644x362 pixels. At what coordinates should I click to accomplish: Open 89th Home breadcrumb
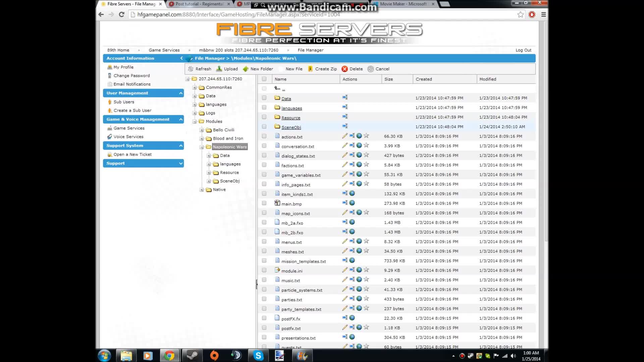pos(118,50)
